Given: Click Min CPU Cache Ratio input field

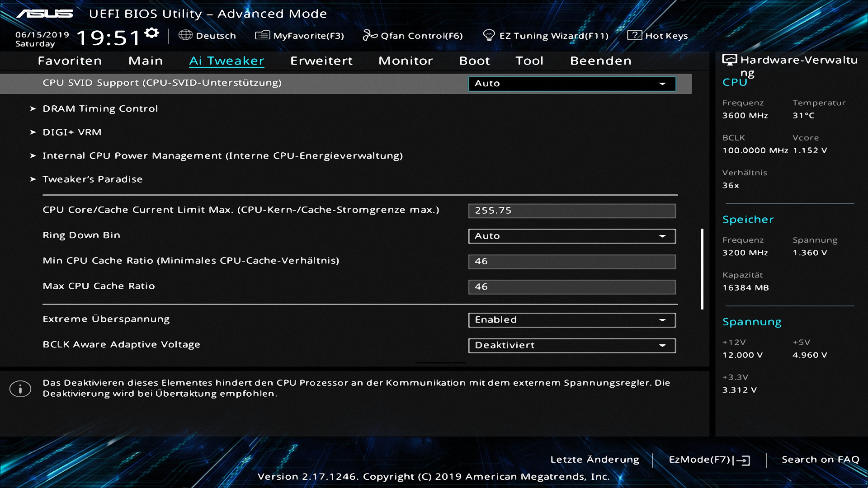Looking at the screenshot, I should click(571, 261).
